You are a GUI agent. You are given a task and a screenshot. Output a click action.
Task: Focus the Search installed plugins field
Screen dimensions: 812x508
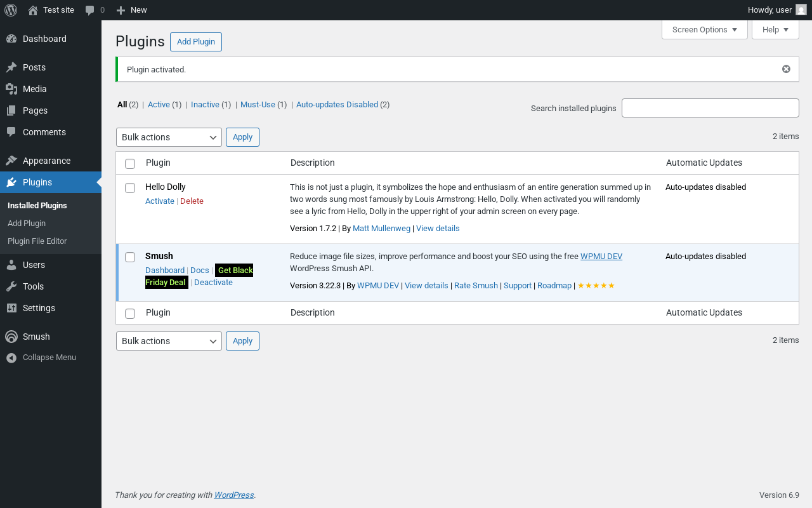(x=710, y=108)
